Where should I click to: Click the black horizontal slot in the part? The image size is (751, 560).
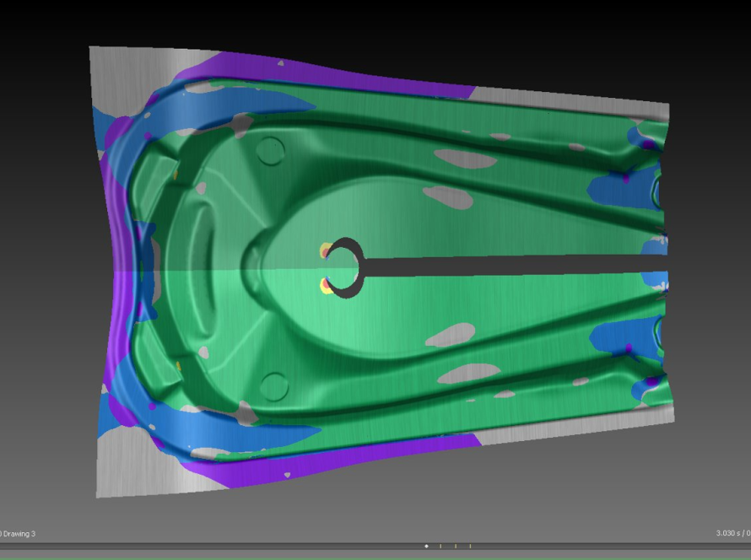(x=506, y=266)
